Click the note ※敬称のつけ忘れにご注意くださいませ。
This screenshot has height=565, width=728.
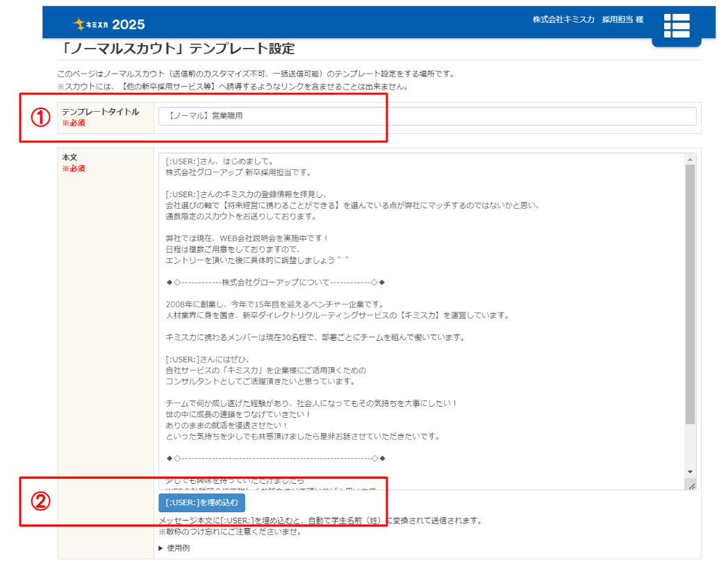pyautogui.click(x=231, y=532)
